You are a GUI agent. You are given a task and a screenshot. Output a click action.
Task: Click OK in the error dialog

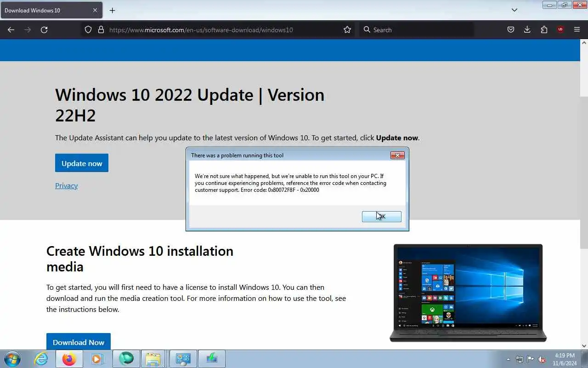pos(381,216)
